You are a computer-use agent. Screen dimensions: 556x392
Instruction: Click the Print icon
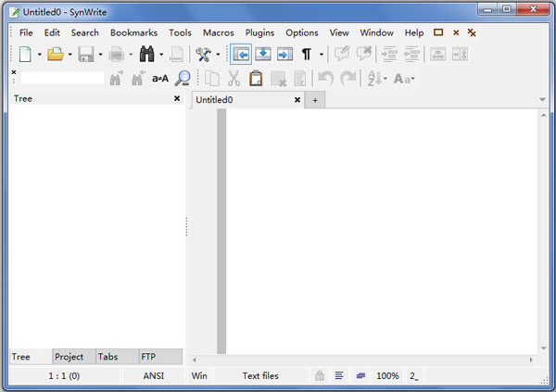coord(117,55)
